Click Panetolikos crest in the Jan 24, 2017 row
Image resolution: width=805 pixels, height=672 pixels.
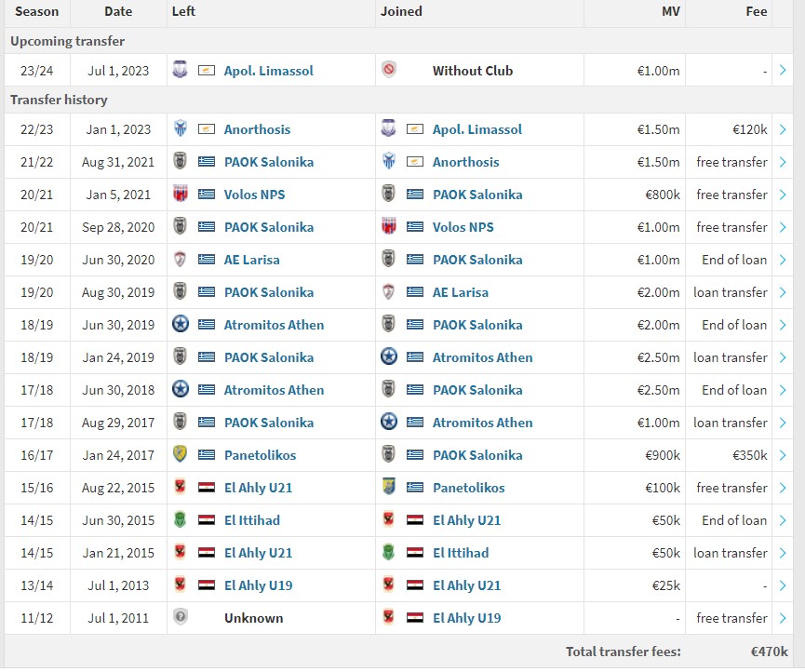tap(181, 454)
